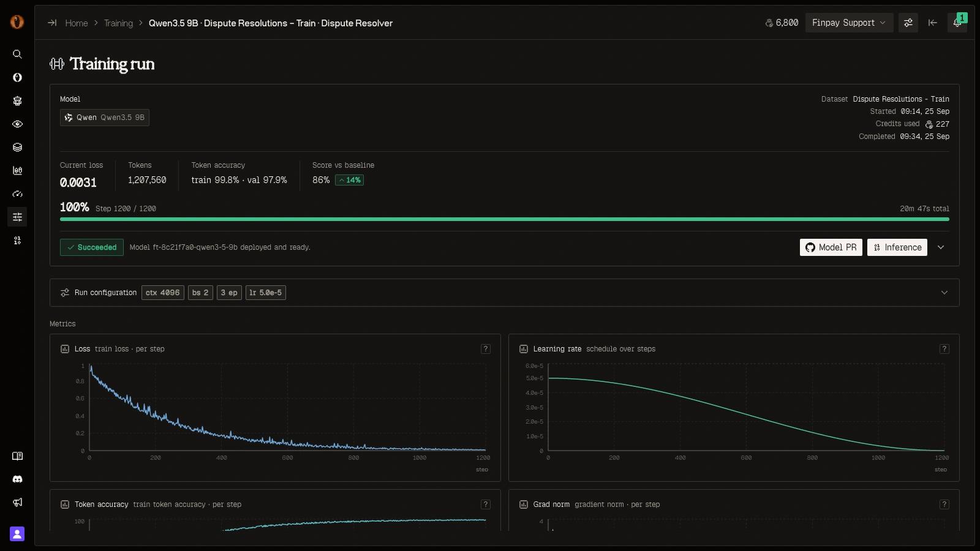
Task: Collapse panel with the arrow-to-bar icon top right
Action: pos(933,23)
